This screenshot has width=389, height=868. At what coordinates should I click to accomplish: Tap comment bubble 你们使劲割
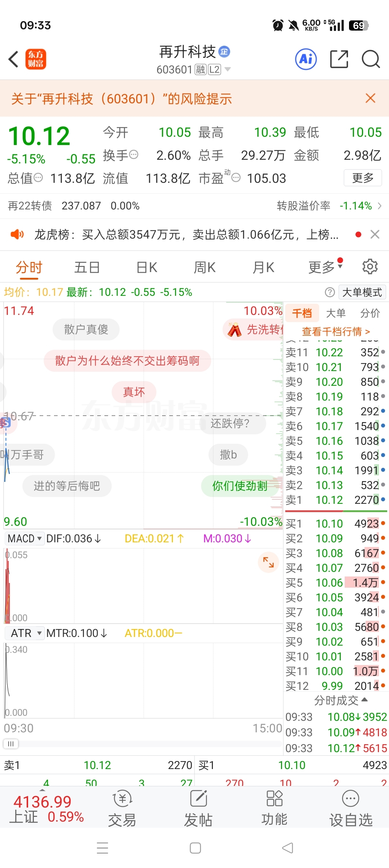pos(240,486)
